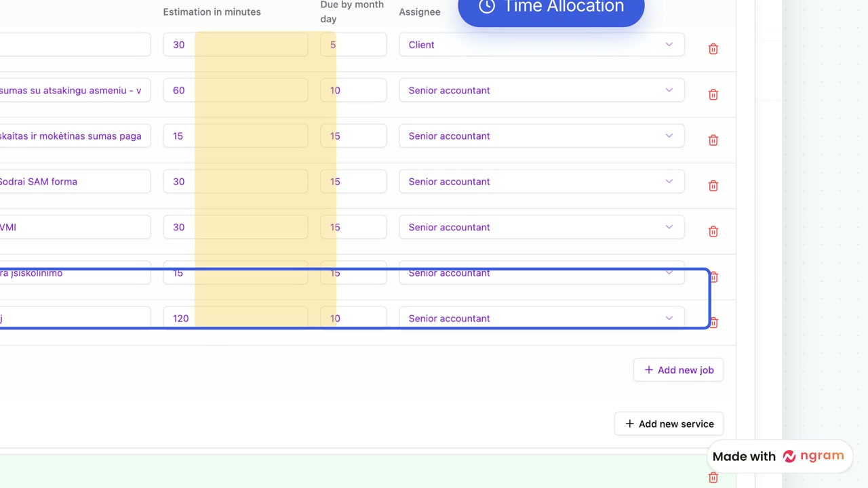
Task: Edit due day of the 120-minute job
Action: click(x=353, y=318)
